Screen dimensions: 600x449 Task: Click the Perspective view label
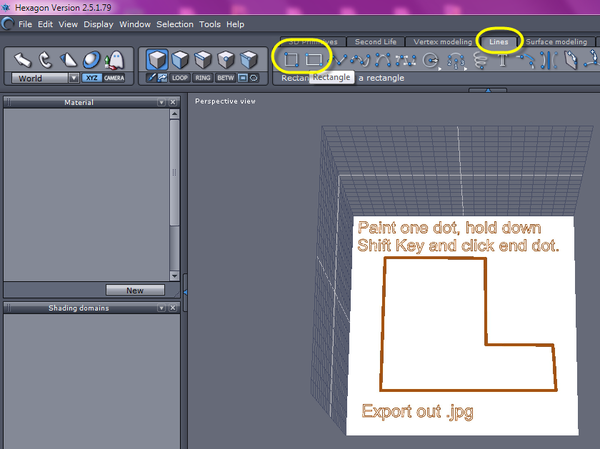coord(225,101)
